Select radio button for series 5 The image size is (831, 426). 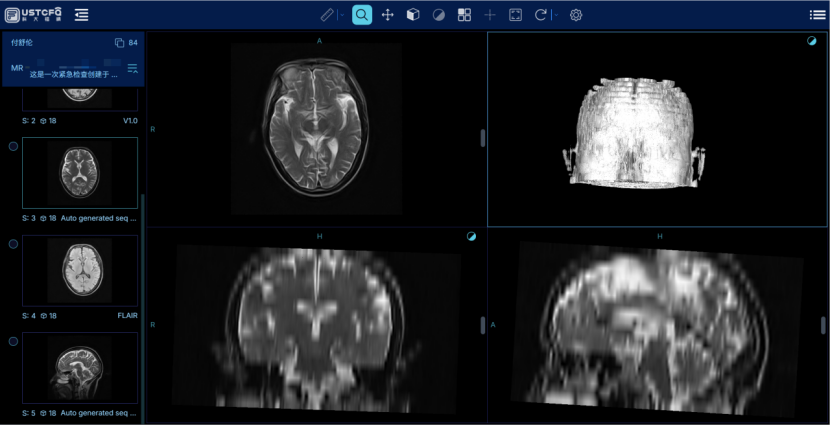(x=13, y=341)
